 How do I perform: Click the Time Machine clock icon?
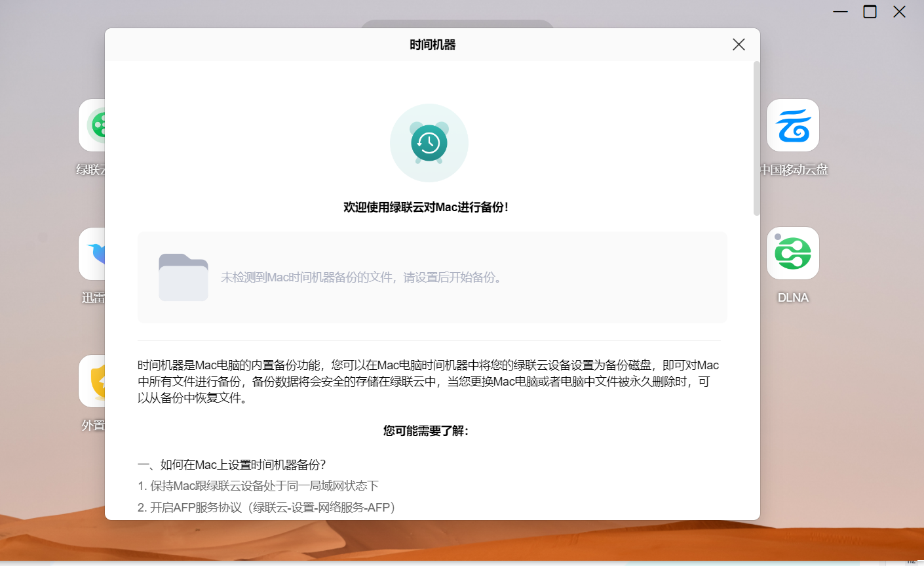pos(429,143)
